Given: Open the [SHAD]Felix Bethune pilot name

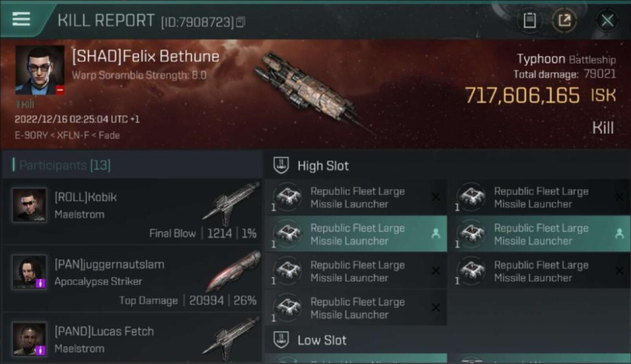Looking at the screenshot, I should [146, 57].
